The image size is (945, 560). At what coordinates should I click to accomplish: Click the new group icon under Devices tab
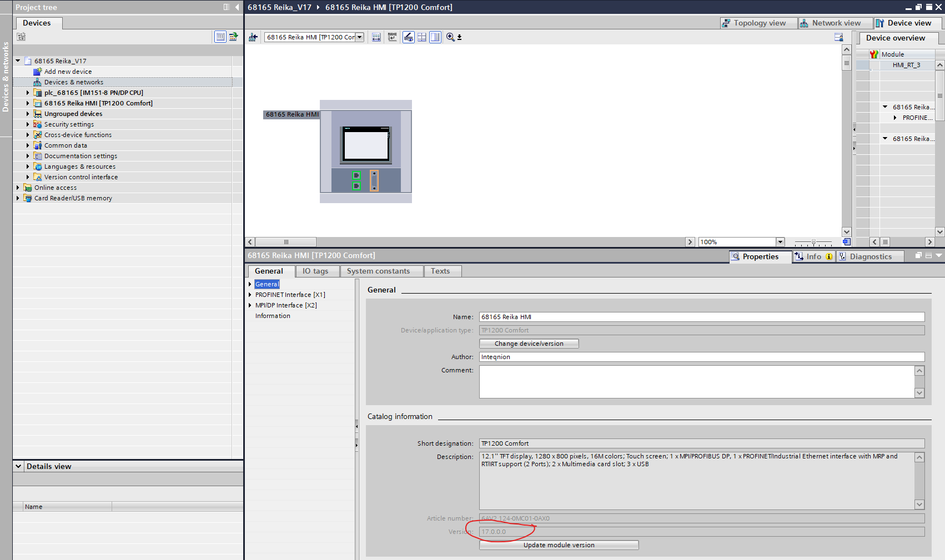(21, 37)
